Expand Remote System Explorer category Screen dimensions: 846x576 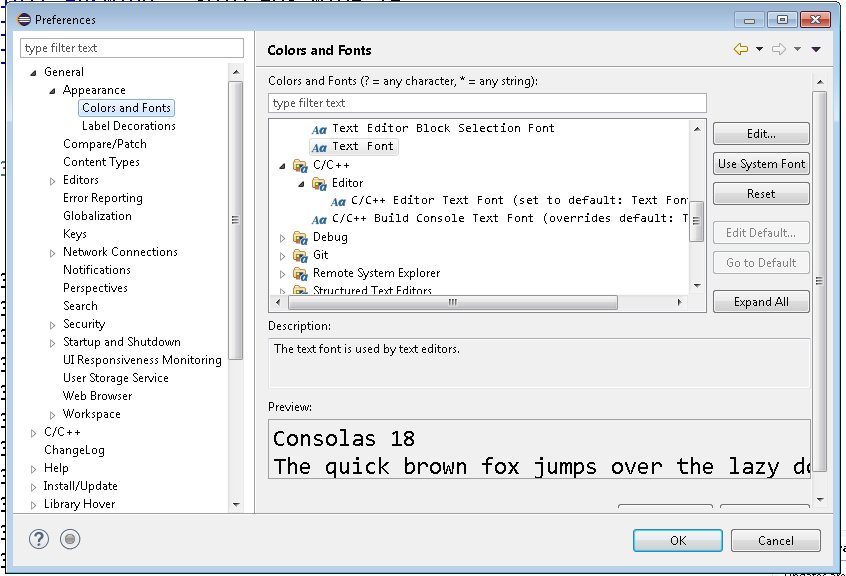point(282,274)
